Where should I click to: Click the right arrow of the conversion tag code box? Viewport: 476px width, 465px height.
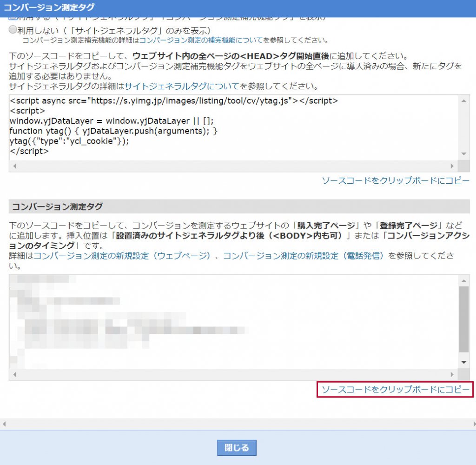coord(452,374)
